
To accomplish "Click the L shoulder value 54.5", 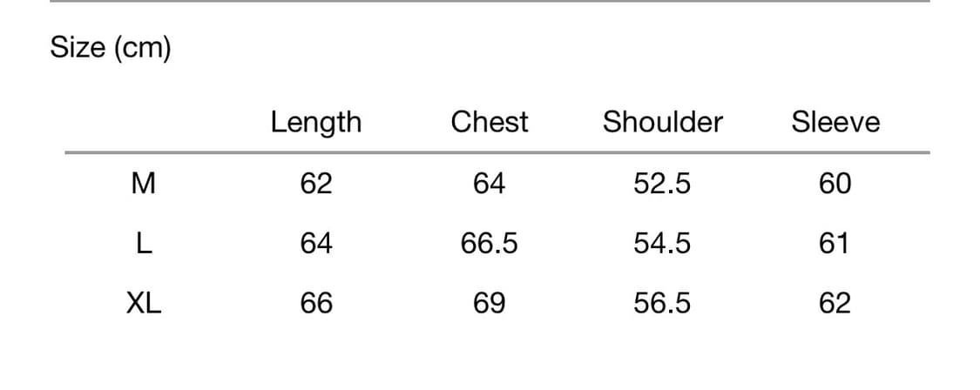I will click(662, 244).
